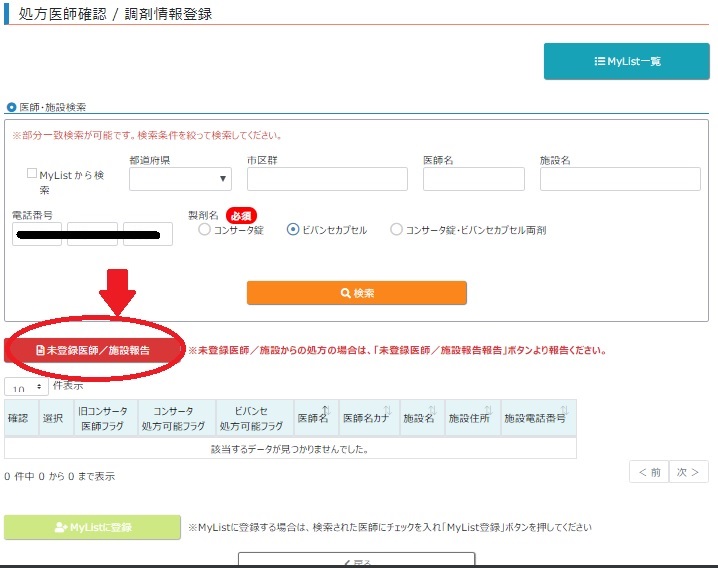Open the 件表示 rows-per-page selector

(26, 387)
